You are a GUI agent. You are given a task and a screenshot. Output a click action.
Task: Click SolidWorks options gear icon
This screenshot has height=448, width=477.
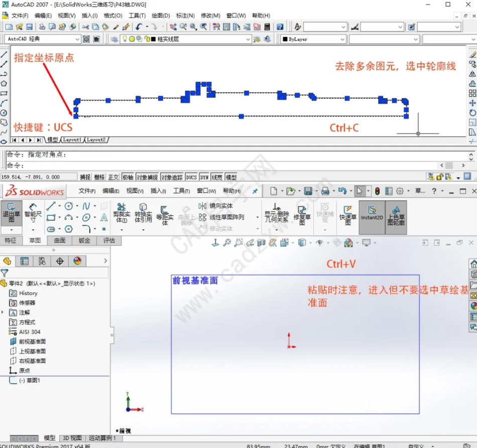(x=400, y=191)
